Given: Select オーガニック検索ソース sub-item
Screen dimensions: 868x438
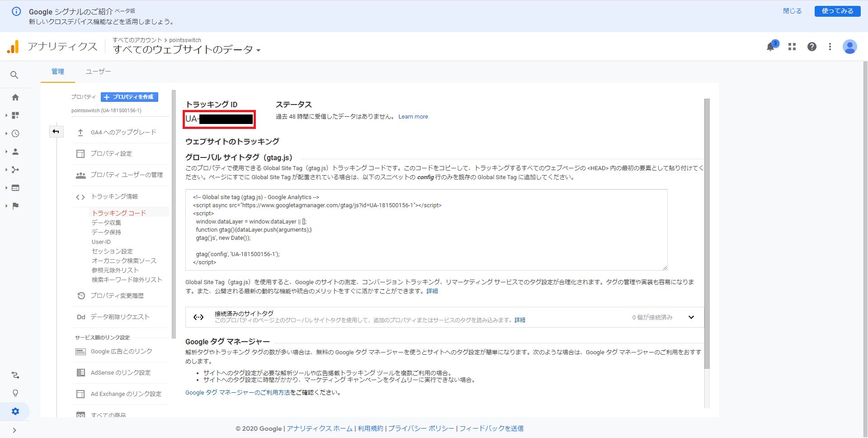Looking at the screenshot, I should pos(124,261).
